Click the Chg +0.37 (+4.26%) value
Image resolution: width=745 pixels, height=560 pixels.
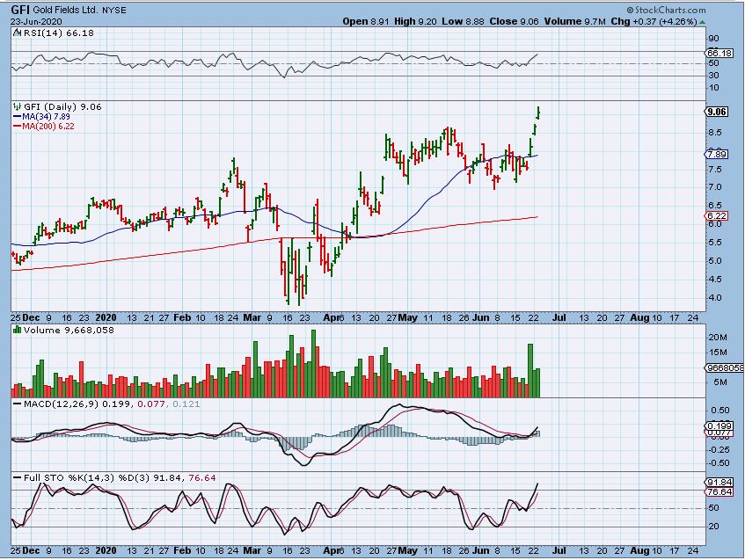654,21
